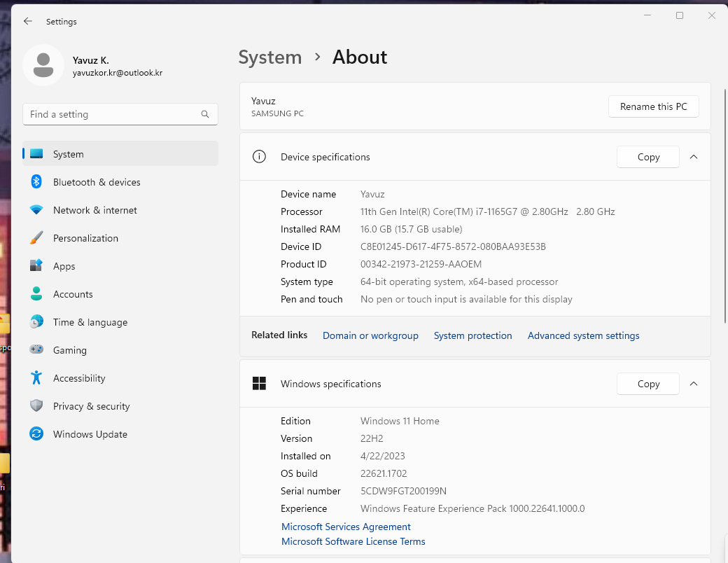Click the Serial number 5CDW9FGT200199N

[403, 491]
